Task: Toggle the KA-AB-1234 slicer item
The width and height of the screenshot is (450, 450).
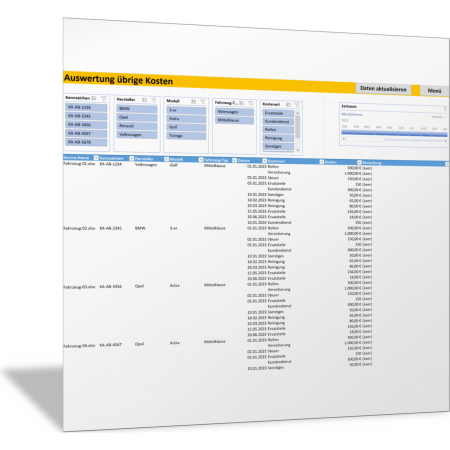Action: point(86,107)
